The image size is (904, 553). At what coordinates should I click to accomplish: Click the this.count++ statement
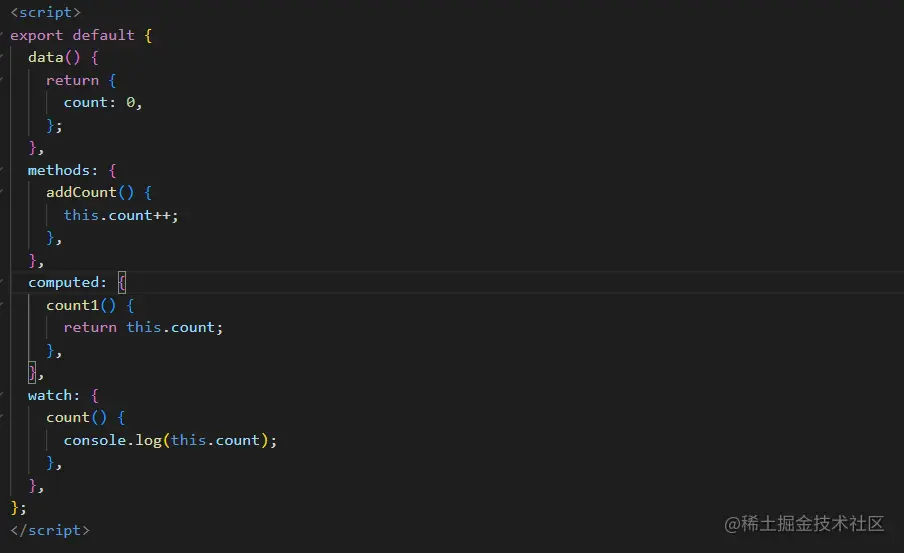(x=121, y=215)
